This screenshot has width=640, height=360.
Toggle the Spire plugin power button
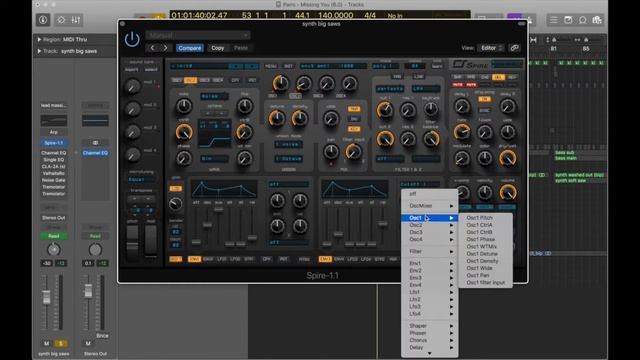(x=132, y=40)
